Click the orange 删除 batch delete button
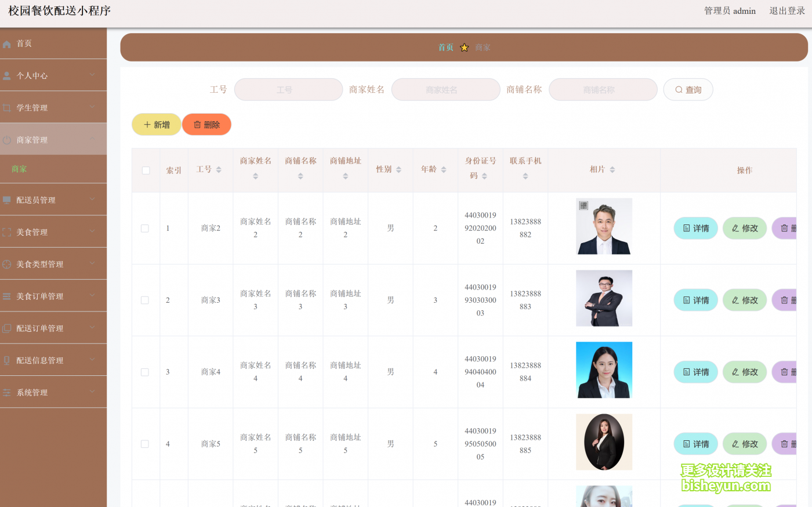The image size is (812, 507). [206, 125]
